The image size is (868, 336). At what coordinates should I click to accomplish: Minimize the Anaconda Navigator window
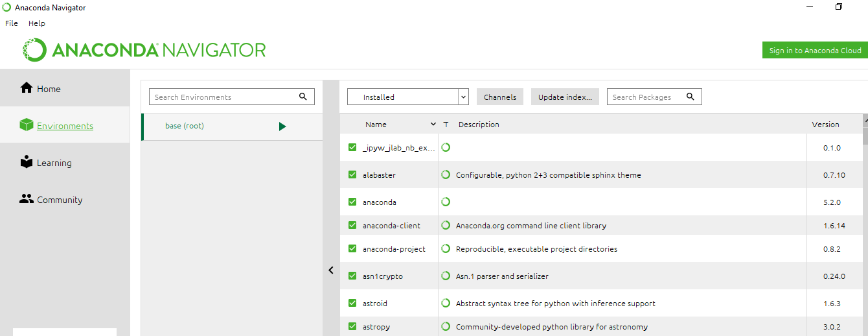pyautogui.click(x=810, y=7)
